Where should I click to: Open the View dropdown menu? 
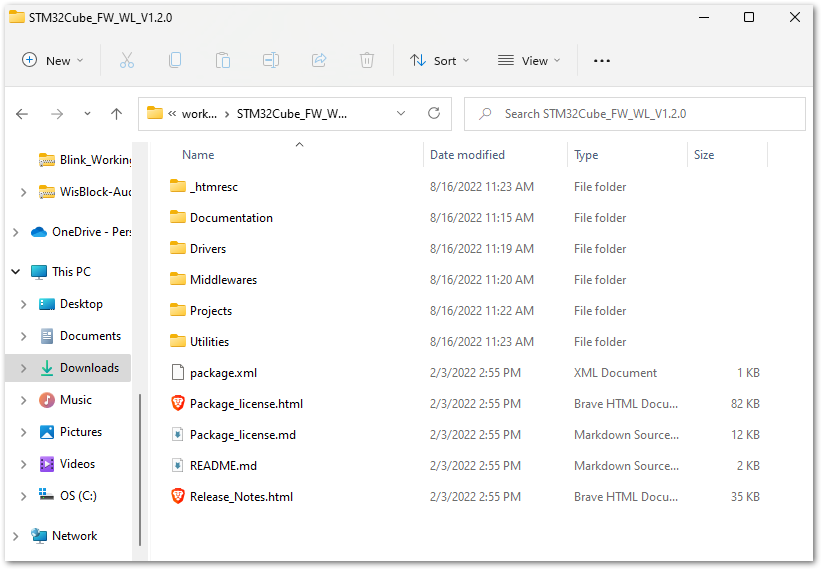[529, 61]
